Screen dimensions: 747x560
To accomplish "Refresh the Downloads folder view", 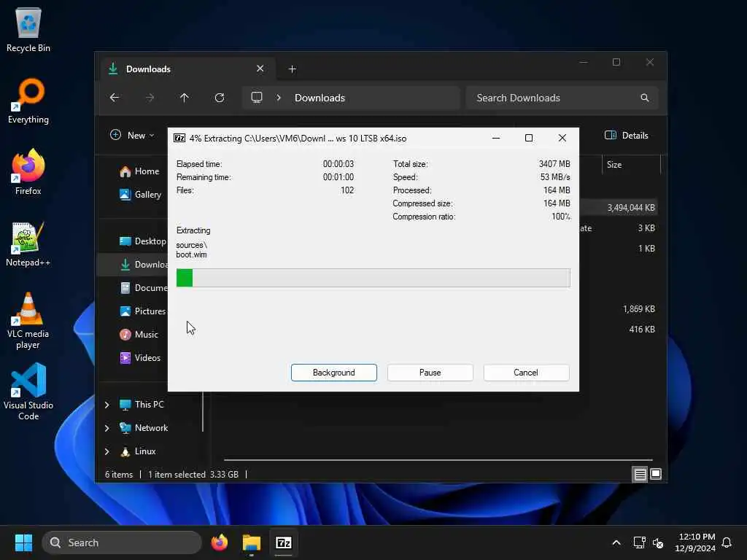I will (x=220, y=98).
